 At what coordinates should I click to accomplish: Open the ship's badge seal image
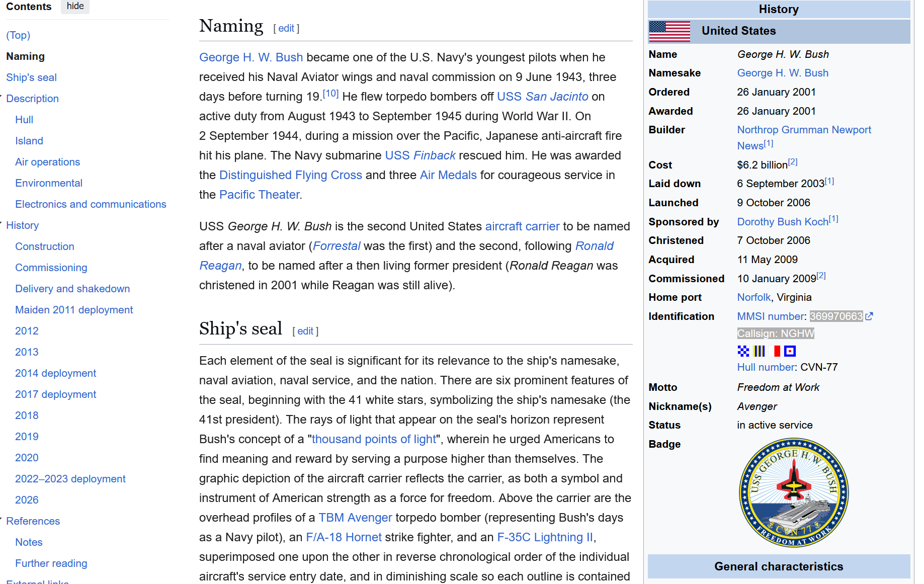pyautogui.click(x=793, y=492)
